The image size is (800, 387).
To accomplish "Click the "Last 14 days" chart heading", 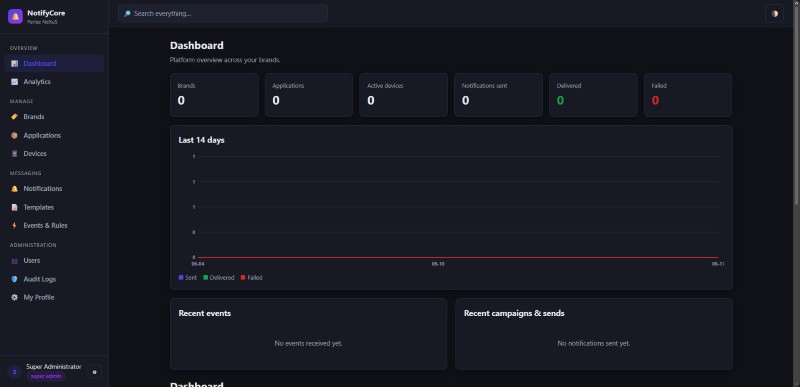I will click(202, 140).
